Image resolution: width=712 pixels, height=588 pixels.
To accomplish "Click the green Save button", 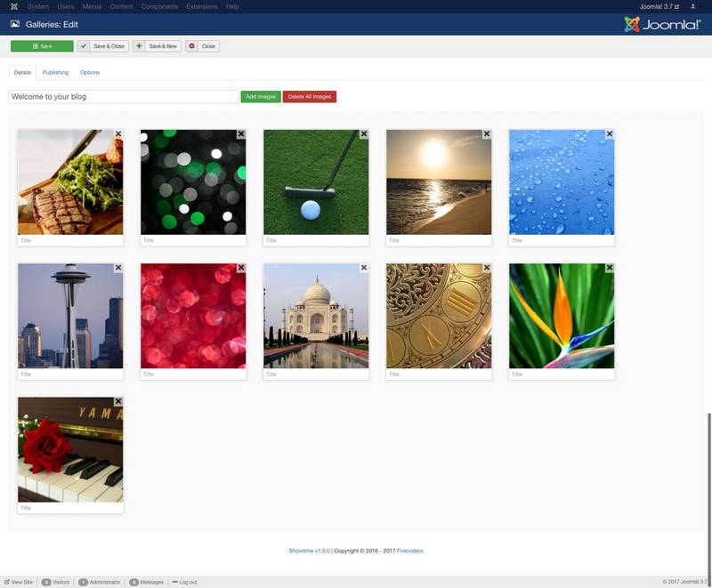I will (42, 46).
